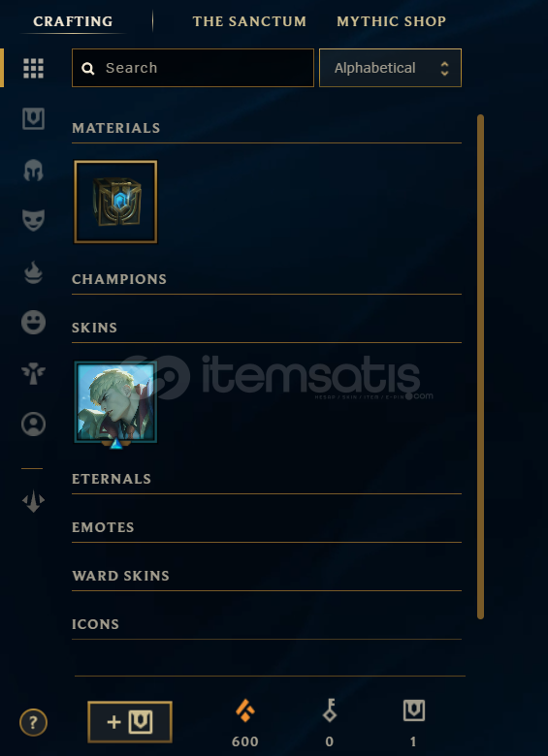Filter loot by chests icon in sidebar

(x=33, y=118)
